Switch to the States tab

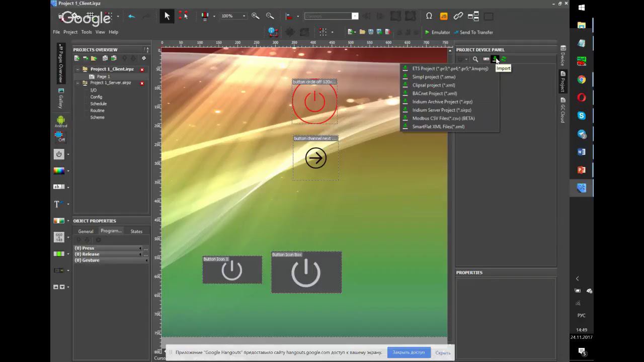(x=136, y=231)
